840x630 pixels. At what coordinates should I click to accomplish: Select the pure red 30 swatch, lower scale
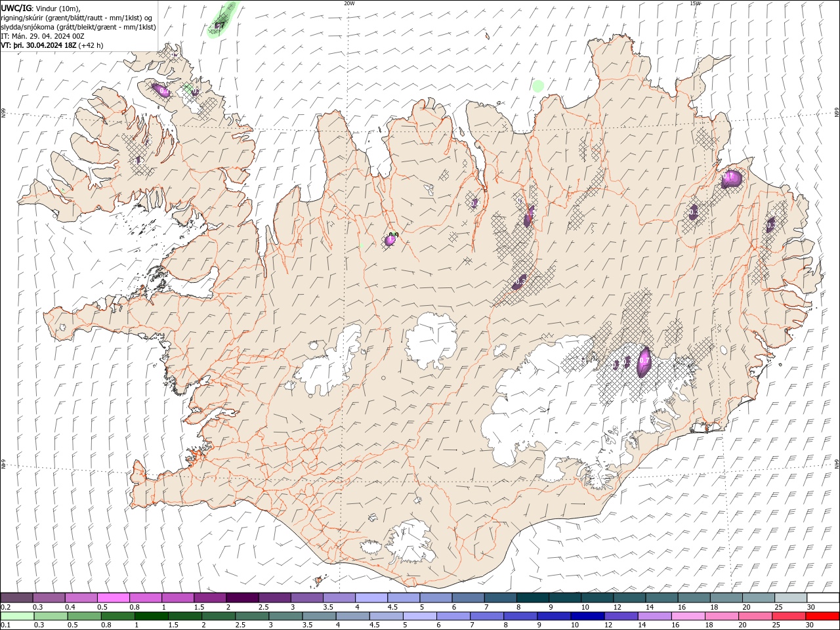click(822, 616)
